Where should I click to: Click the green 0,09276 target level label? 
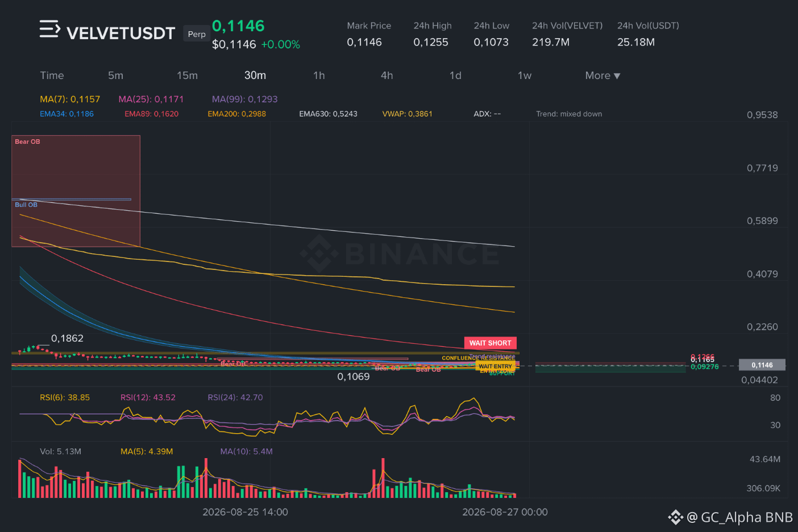point(705,367)
